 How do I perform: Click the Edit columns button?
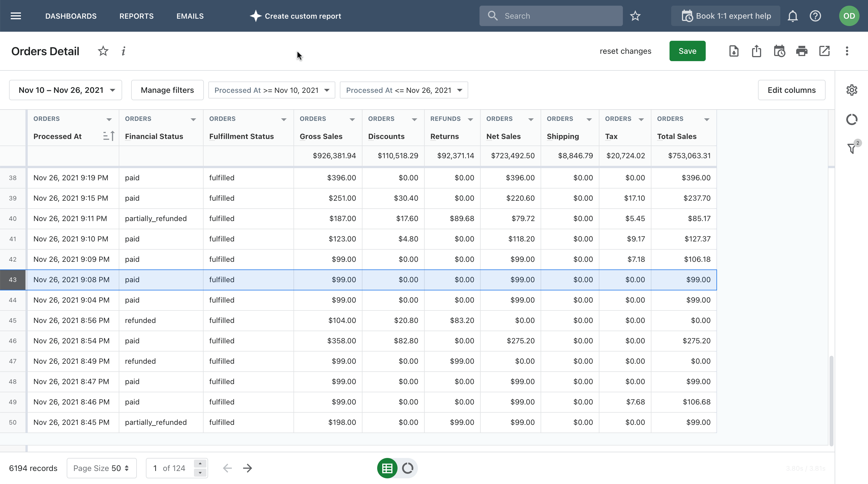point(791,90)
